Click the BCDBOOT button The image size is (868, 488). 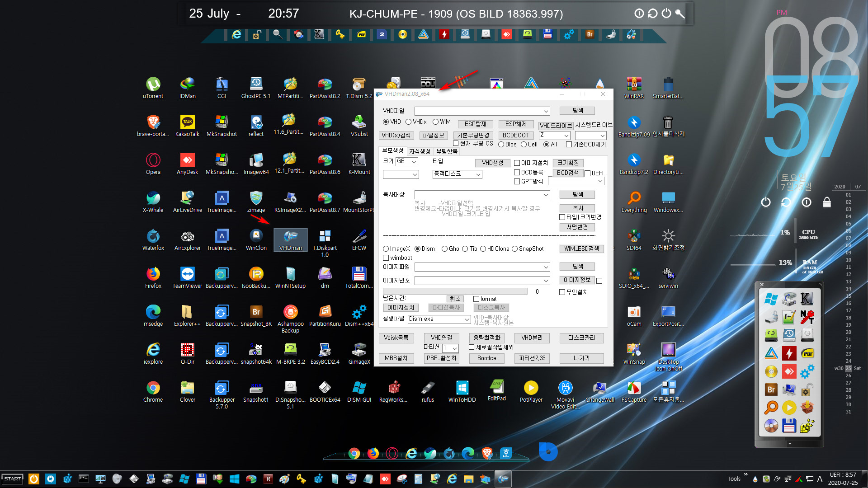(516, 135)
